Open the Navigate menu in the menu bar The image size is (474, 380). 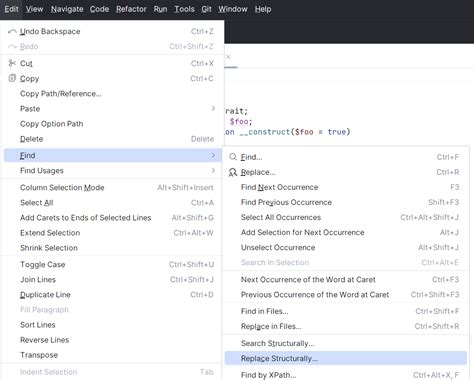pyautogui.click(x=67, y=9)
